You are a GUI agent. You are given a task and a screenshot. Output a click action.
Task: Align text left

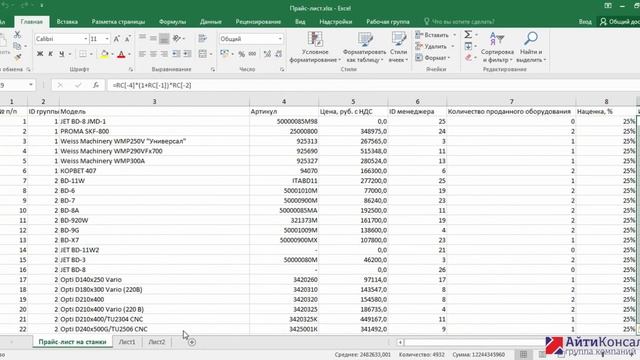(x=142, y=54)
